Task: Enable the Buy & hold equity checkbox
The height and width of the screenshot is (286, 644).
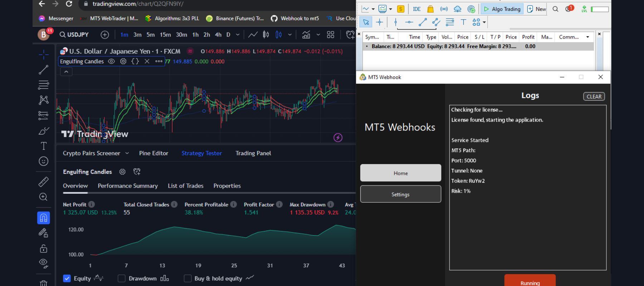Action: pyautogui.click(x=187, y=278)
